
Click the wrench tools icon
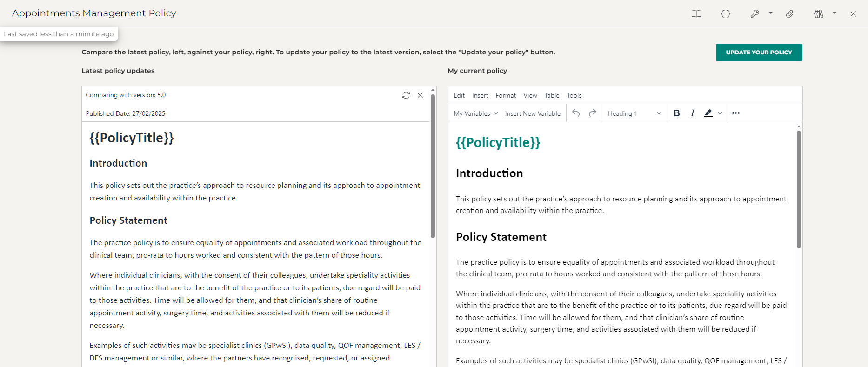754,14
